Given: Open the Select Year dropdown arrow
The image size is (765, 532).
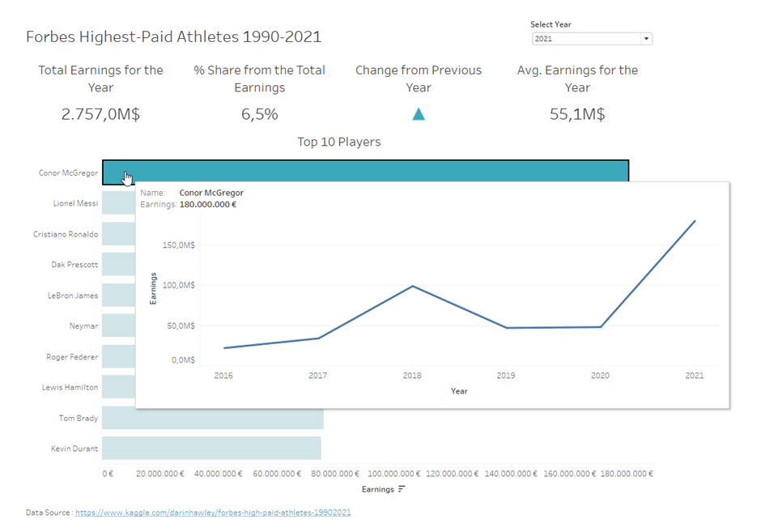Looking at the screenshot, I should (646, 38).
